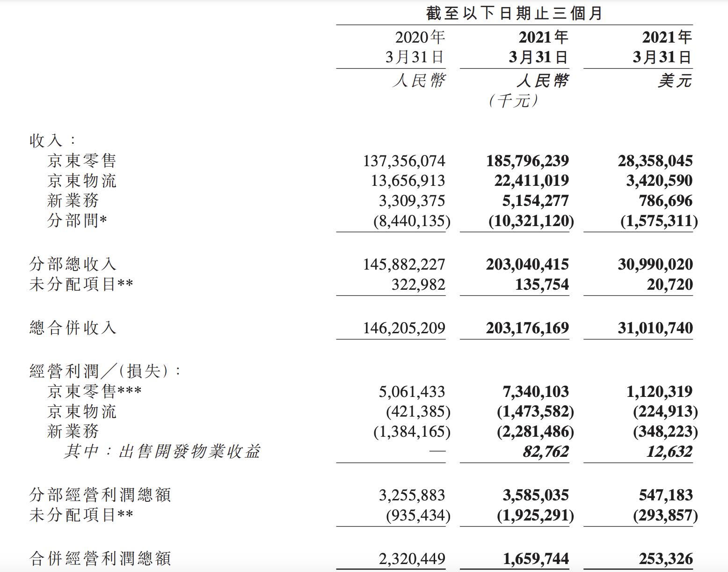The height and width of the screenshot is (572, 728).
Task: Click the value 3,309,375
Action: 412,201
